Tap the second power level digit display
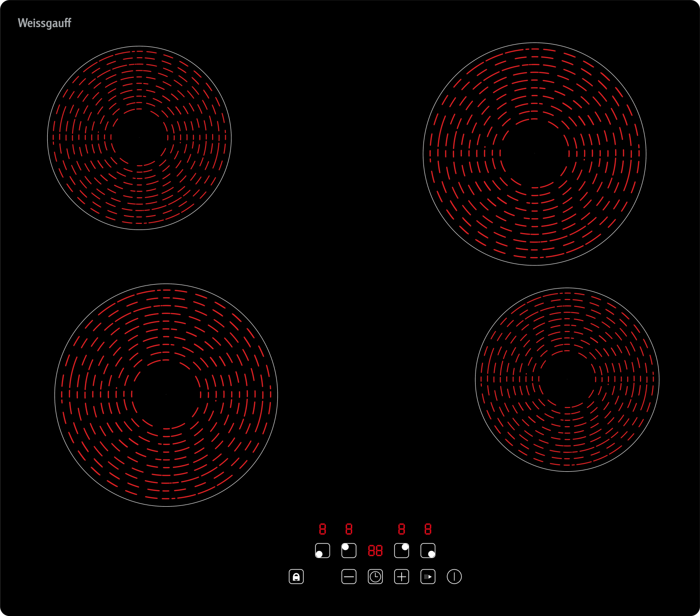This screenshot has width=700, height=616. click(349, 529)
